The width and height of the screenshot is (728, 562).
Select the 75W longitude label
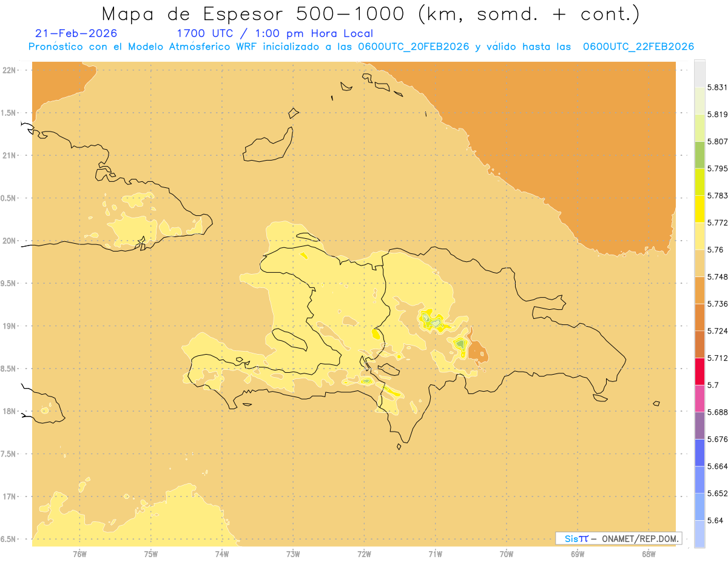click(x=151, y=554)
